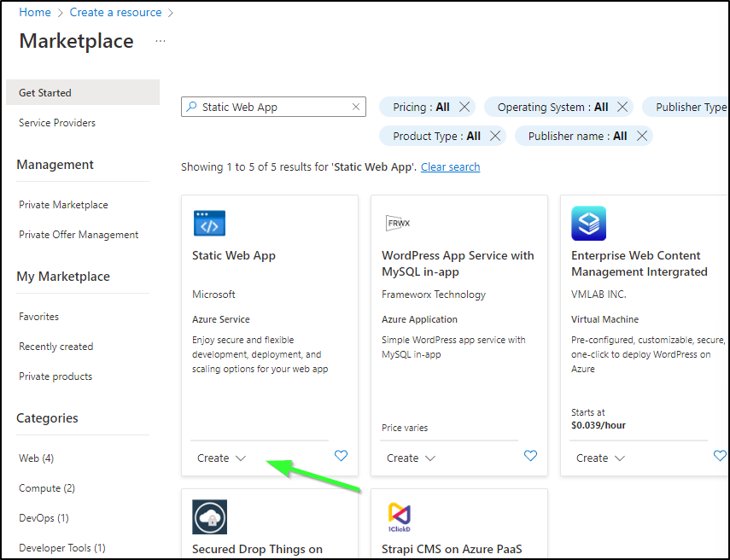Click the Enterprise Web Content Management logo
Viewport: 730px width, 560px height.
(x=588, y=224)
